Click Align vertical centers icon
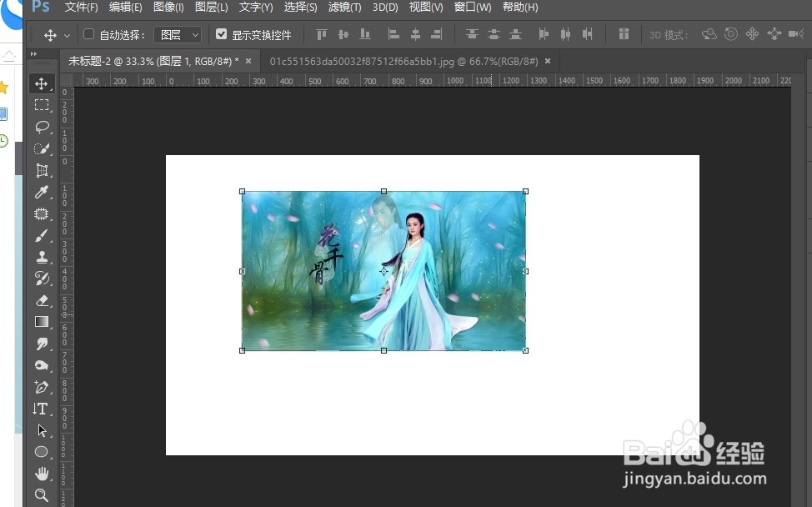The height and width of the screenshot is (507, 812). (x=343, y=35)
